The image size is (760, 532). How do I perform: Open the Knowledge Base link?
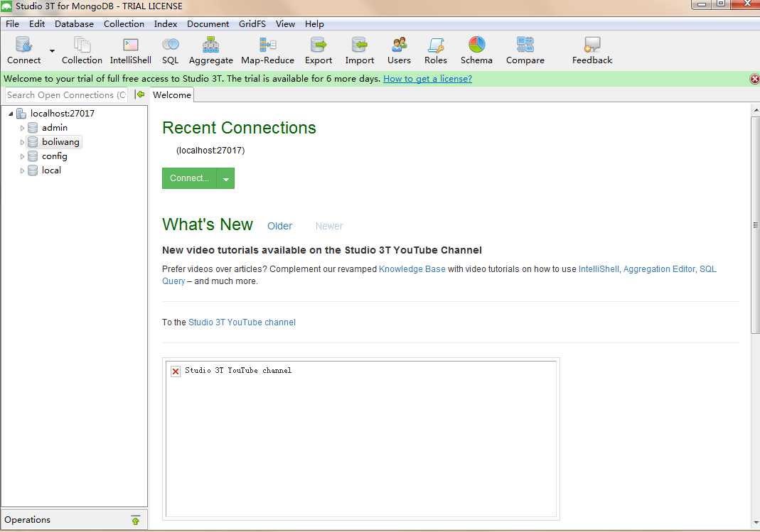click(x=412, y=269)
